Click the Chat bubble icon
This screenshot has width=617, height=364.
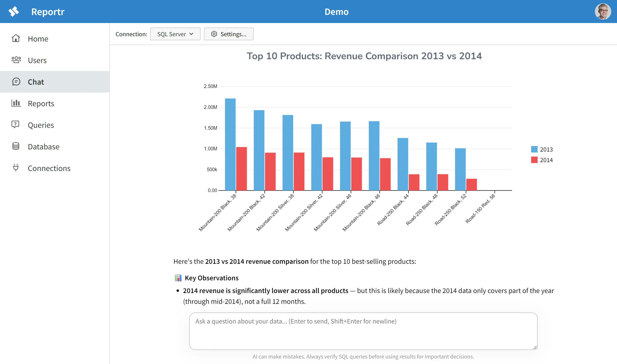[16, 82]
